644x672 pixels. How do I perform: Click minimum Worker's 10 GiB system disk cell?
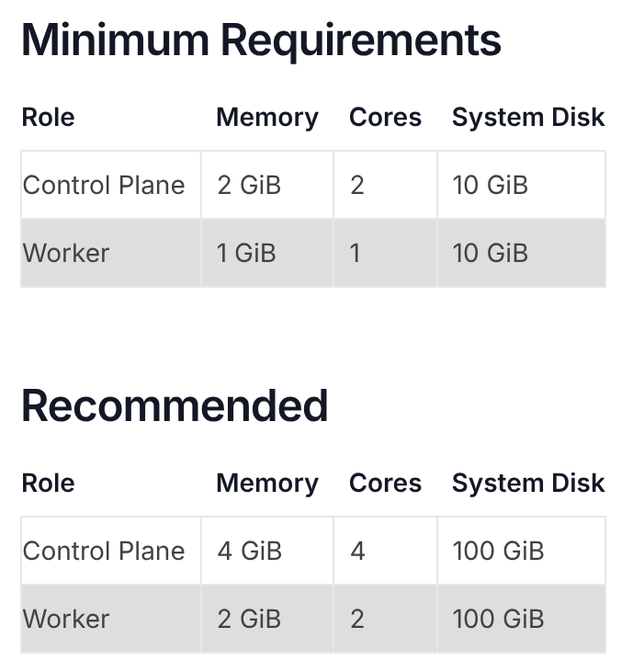(491, 253)
